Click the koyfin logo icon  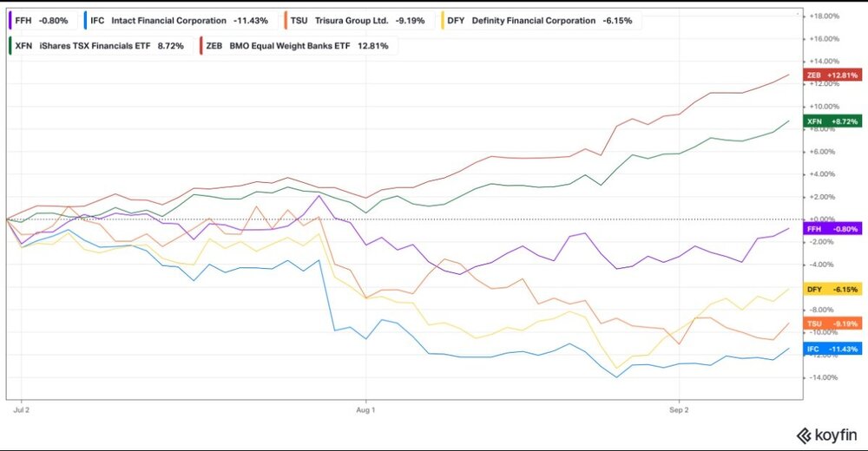point(803,436)
